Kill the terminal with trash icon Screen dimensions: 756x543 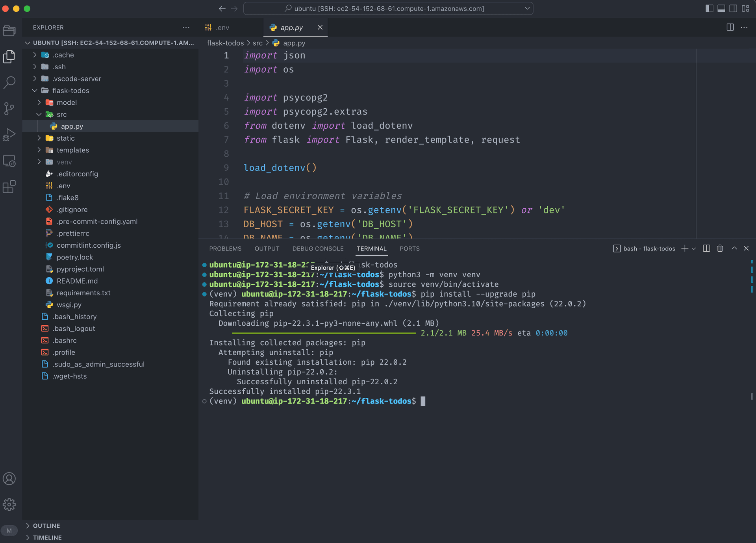tap(720, 248)
